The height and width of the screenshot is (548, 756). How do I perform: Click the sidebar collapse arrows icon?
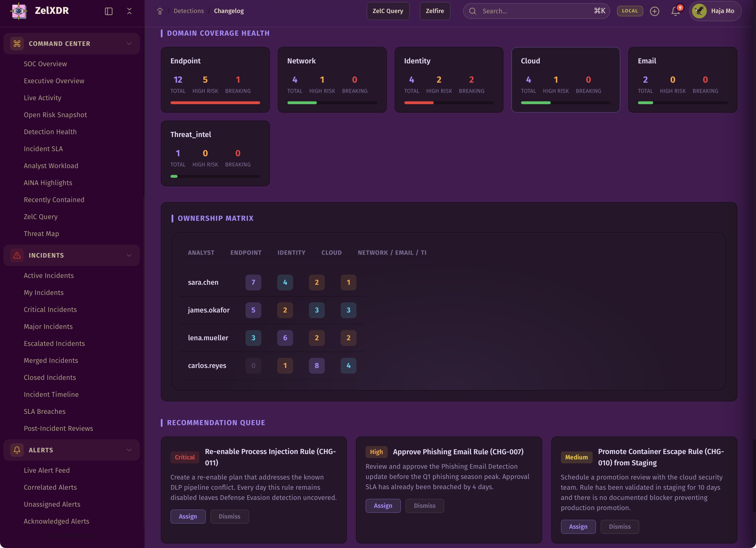click(x=129, y=11)
